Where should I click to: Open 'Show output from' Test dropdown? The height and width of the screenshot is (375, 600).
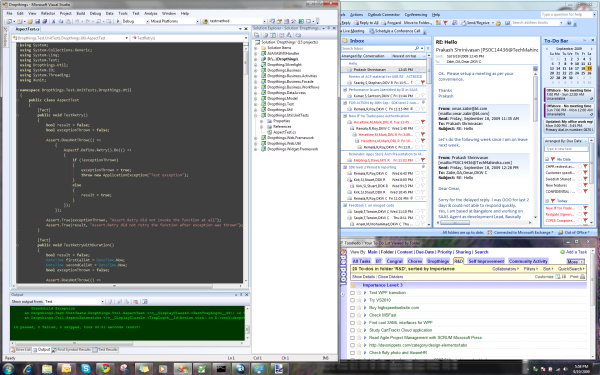(102, 302)
